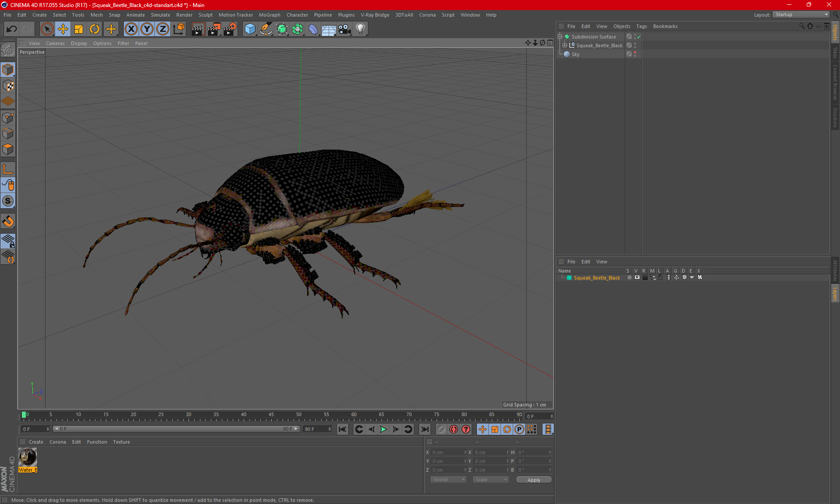Image resolution: width=840 pixels, height=504 pixels.
Task: Click the X position field
Action: [x=449, y=452]
